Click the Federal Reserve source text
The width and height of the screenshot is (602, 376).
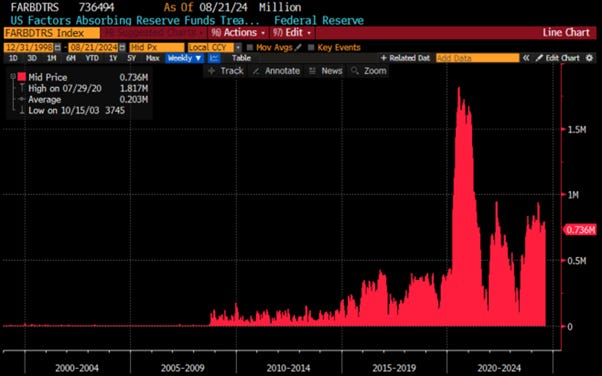click(319, 20)
